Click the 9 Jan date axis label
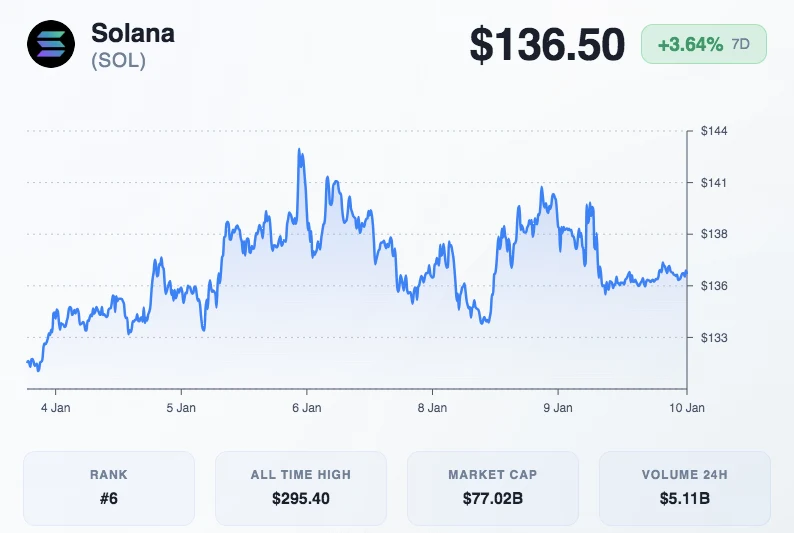This screenshot has width=794, height=533. (x=558, y=408)
